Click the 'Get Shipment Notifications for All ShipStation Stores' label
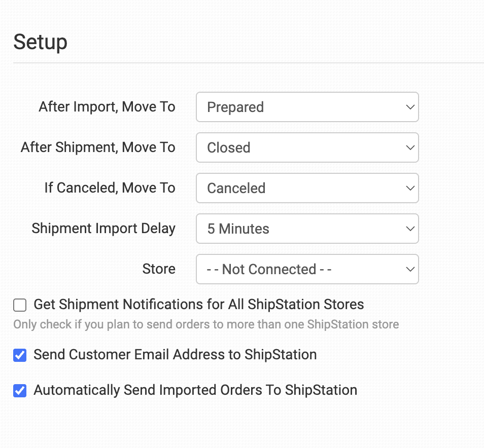The image size is (484, 448). click(x=198, y=305)
